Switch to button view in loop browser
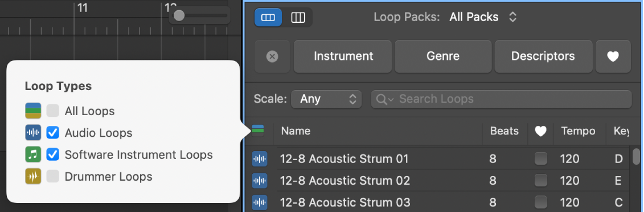The width and height of the screenshot is (644, 212). tap(268, 18)
